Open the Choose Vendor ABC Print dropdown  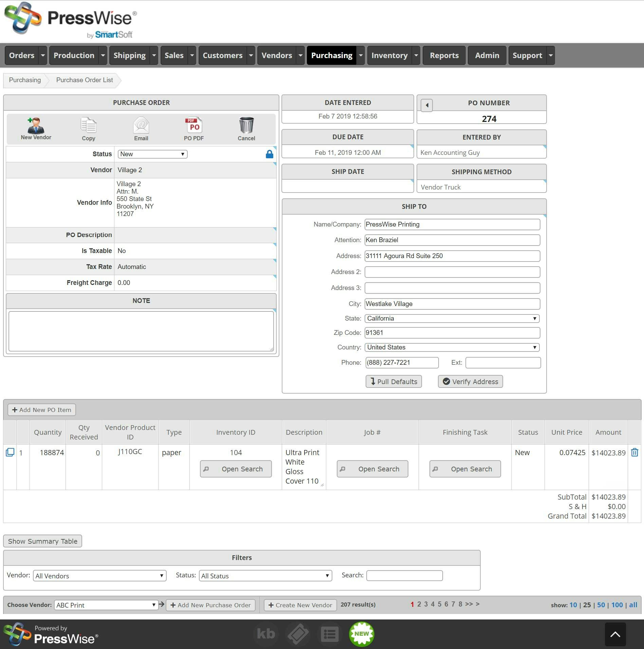(x=106, y=605)
